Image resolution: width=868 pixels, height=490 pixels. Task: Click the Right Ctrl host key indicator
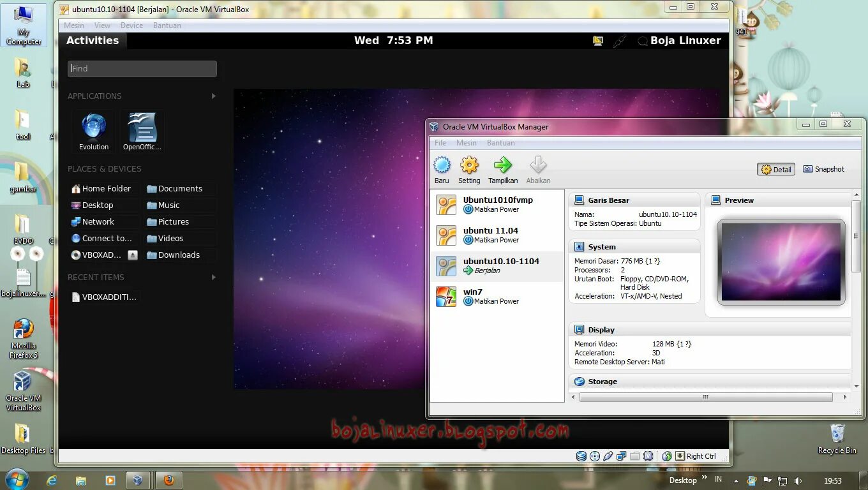pyautogui.click(x=696, y=456)
